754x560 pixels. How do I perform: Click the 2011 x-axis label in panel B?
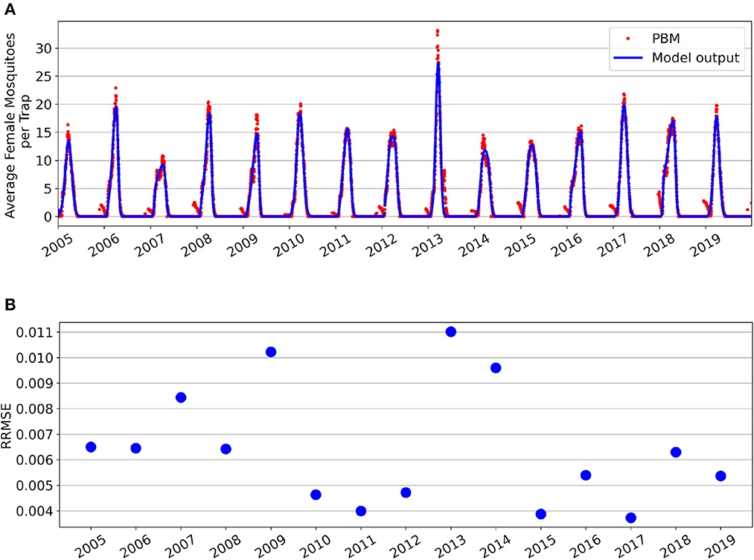tap(360, 547)
